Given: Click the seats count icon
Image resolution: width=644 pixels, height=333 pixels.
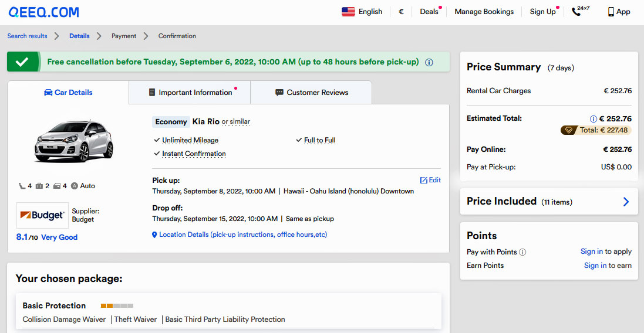Looking at the screenshot, I should [22, 186].
